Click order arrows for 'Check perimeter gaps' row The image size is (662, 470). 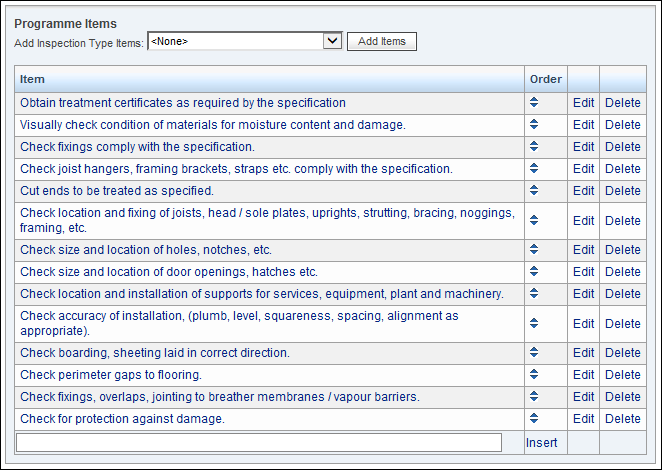pyautogui.click(x=534, y=374)
